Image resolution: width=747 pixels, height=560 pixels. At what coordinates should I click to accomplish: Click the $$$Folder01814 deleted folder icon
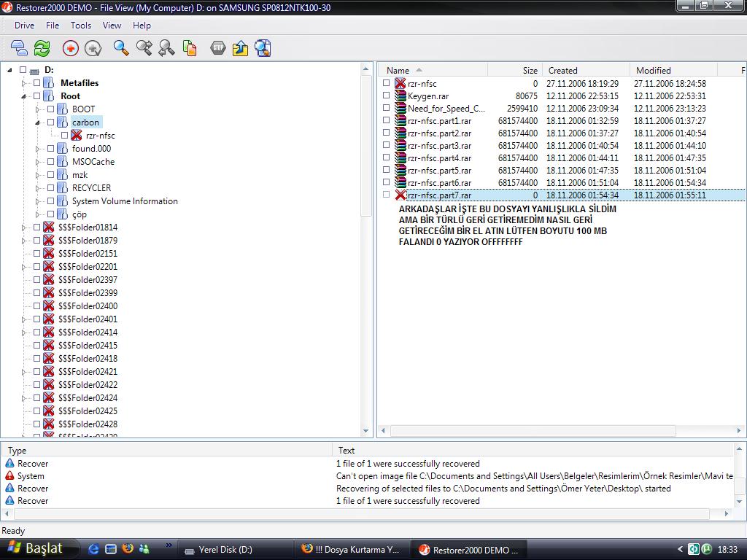pos(49,227)
